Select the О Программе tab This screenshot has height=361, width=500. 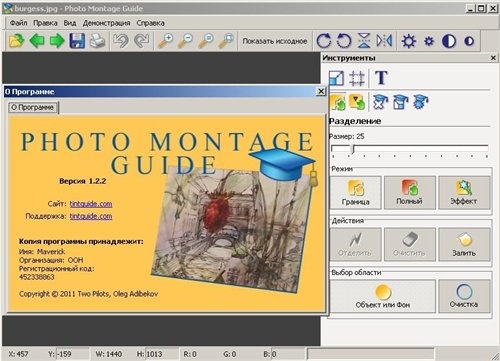[33, 107]
